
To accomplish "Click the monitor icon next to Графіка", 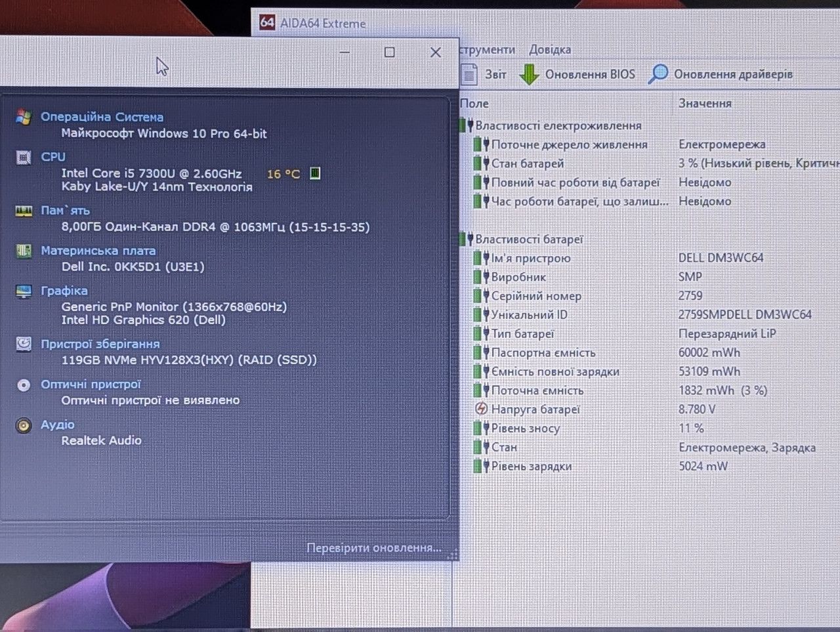I will tap(24, 291).
